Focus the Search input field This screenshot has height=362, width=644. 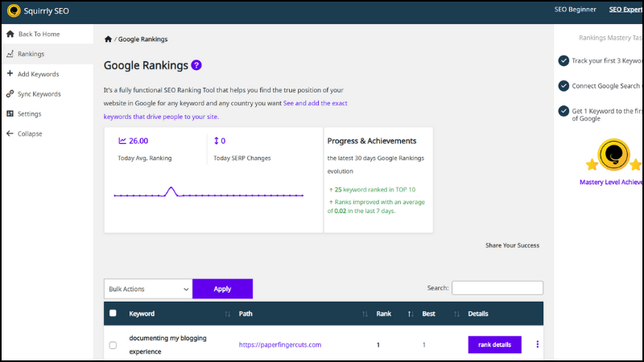click(497, 288)
